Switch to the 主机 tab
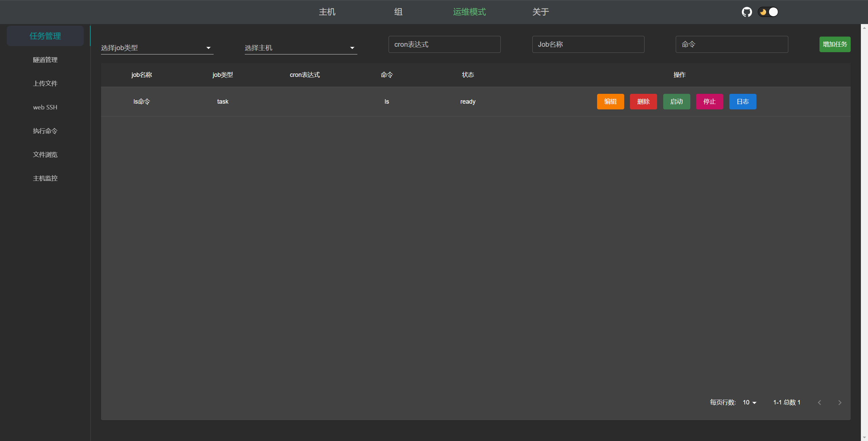Viewport: 868px width, 441px height. (x=327, y=12)
